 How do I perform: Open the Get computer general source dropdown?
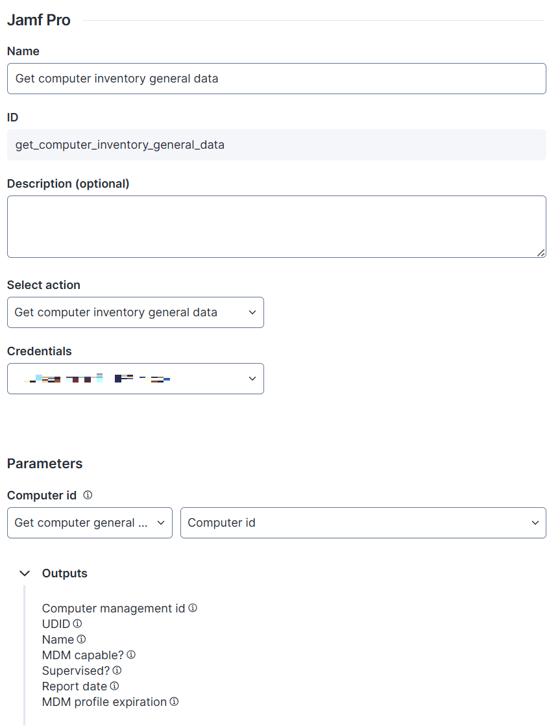[x=90, y=523]
